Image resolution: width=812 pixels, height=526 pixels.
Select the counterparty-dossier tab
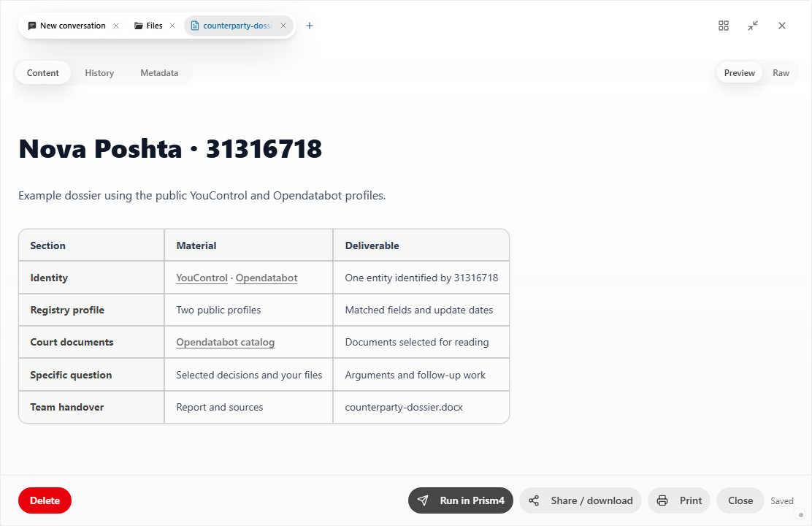point(239,26)
